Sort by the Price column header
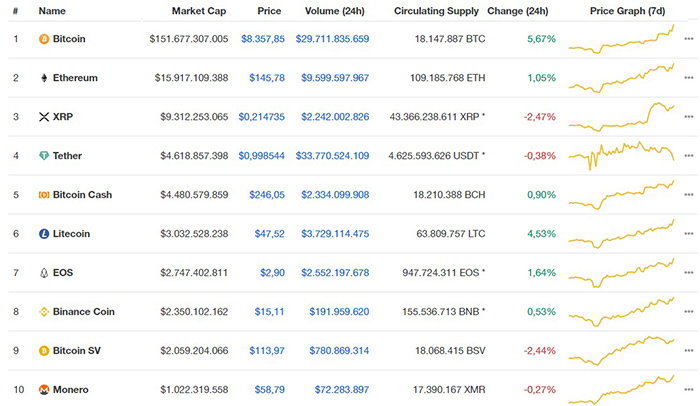700x406 pixels. point(269,11)
